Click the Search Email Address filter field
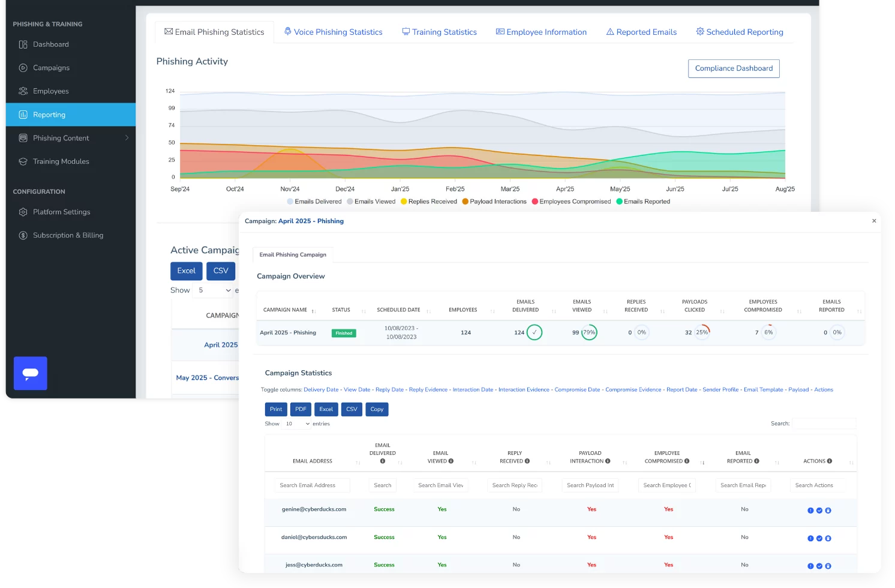 click(312, 485)
